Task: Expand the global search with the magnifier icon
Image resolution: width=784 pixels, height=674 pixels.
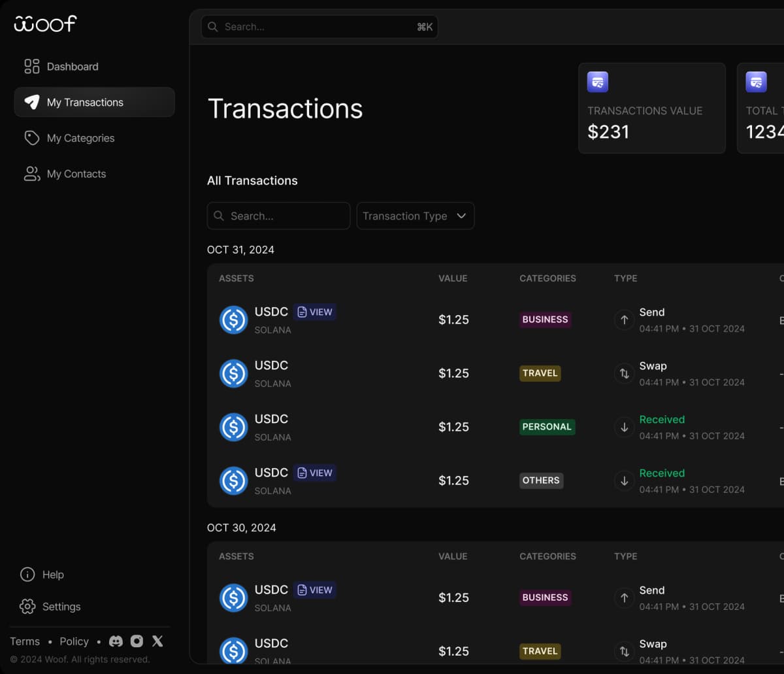Action: click(x=212, y=27)
